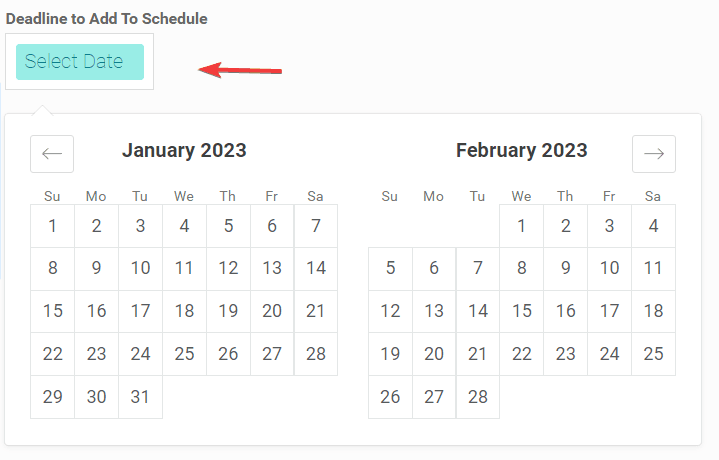Select February 16 as the deadline
This screenshot has height=460, width=719.
click(x=565, y=311)
